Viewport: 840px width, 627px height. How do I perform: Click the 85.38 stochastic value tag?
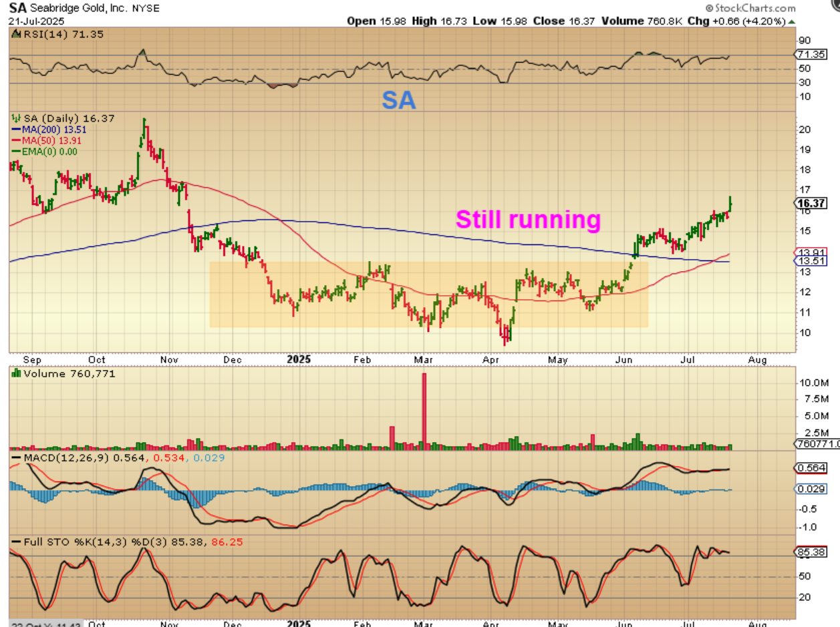click(811, 552)
